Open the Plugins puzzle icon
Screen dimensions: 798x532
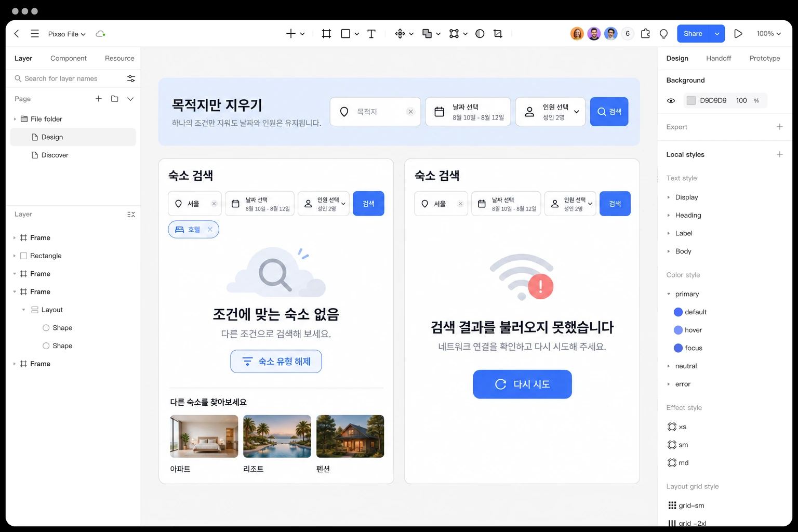point(645,34)
